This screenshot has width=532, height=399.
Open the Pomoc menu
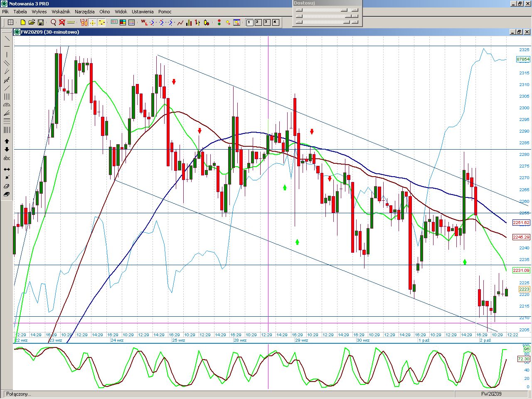[165, 12]
